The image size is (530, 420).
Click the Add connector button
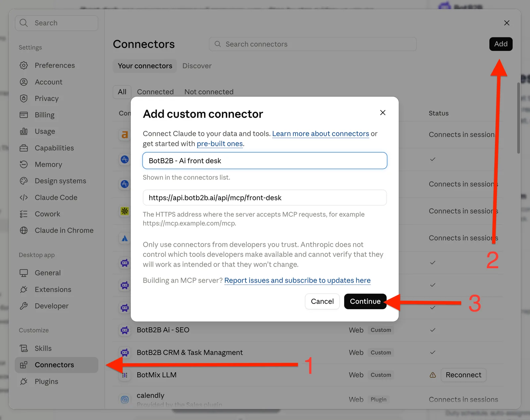(x=501, y=44)
